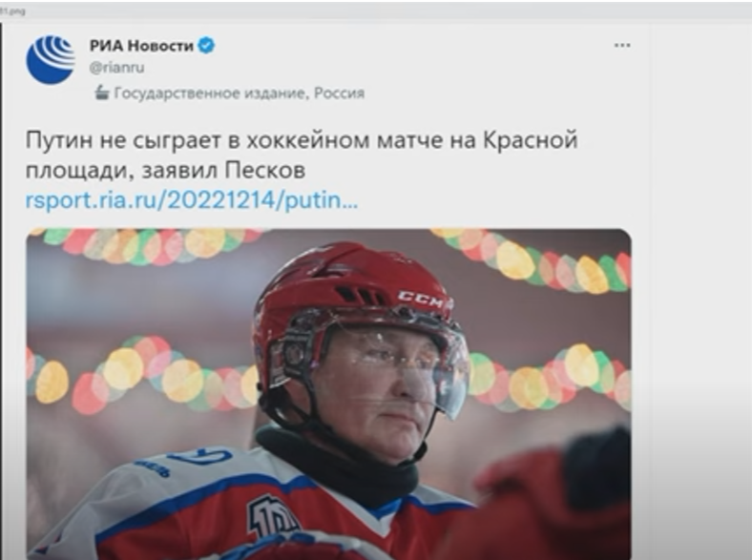Open the РИА Новости account name
Screen dimensions: 752x560
pyautogui.click(x=141, y=46)
